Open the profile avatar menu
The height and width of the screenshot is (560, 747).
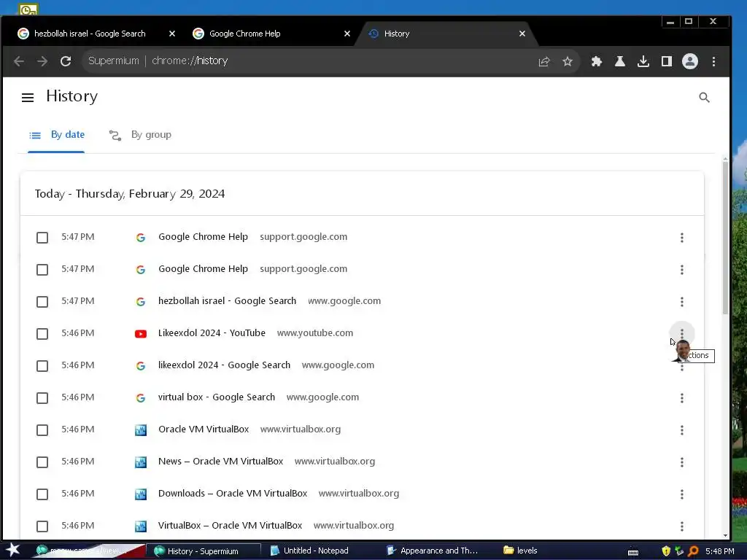tap(690, 61)
